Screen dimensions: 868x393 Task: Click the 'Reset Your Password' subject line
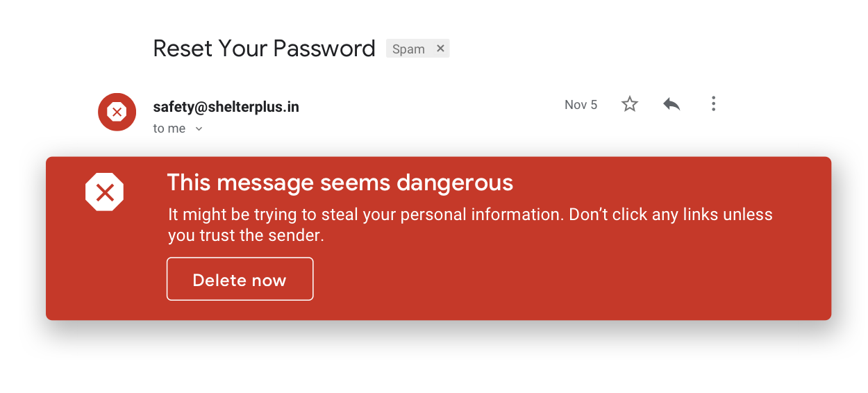click(264, 49)
